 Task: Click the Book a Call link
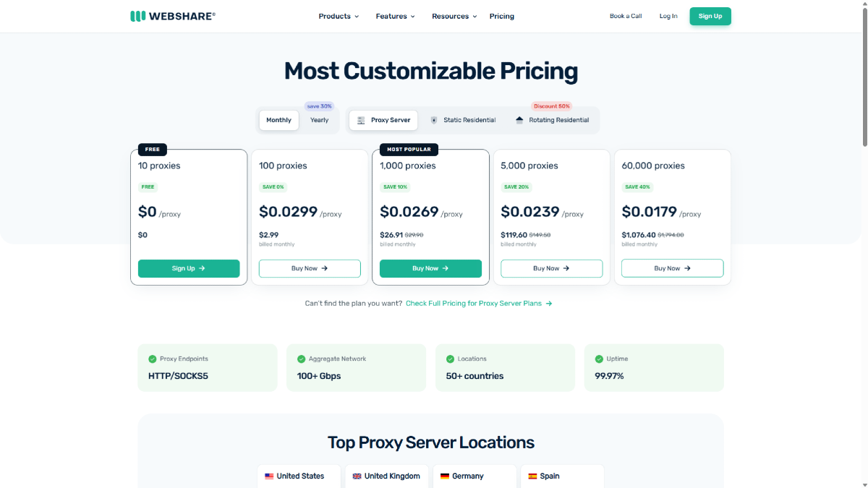[x=626, y=16]
